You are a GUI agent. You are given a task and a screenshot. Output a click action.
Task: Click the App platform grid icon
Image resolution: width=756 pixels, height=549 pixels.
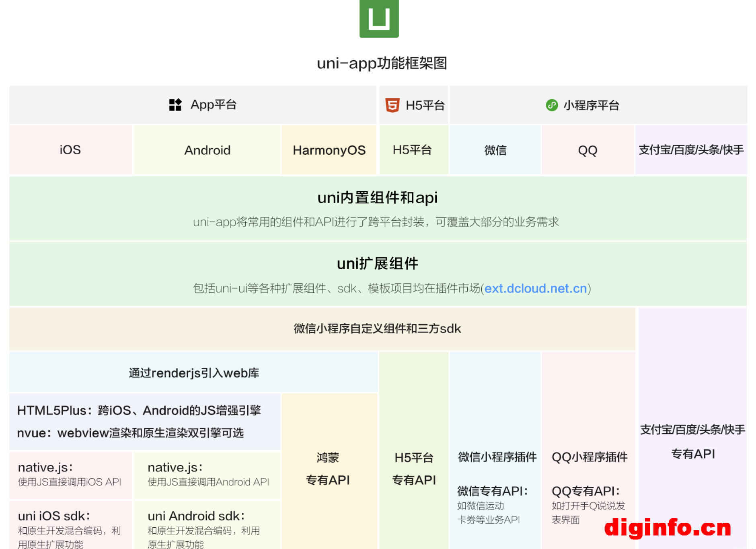pyautogui.click(x=175, y=105)
